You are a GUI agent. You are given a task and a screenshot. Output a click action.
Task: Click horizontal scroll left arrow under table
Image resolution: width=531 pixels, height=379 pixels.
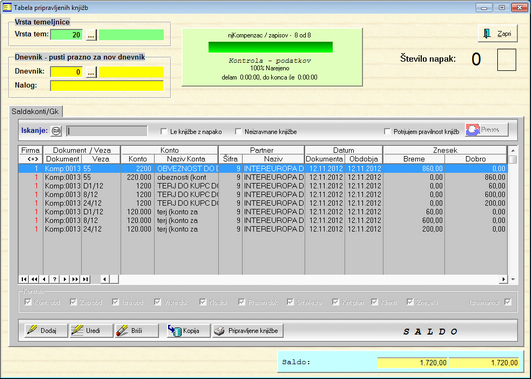105,279
